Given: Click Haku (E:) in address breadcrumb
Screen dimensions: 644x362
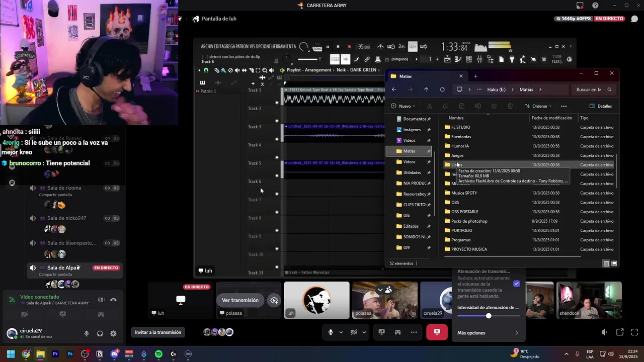Looking at the screenshot, I should (496, 89).
